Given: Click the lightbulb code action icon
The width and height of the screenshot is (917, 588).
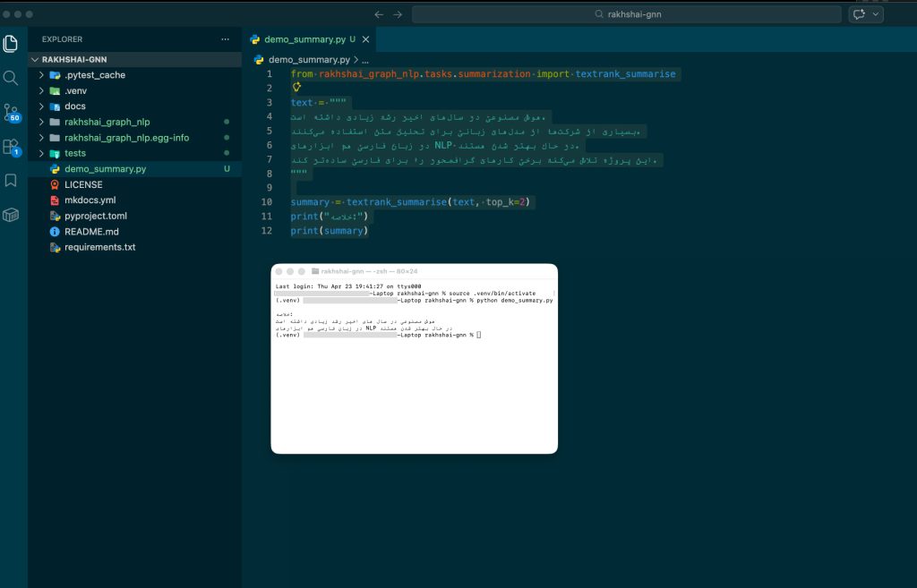Looking at the screenshot, I should tap(296, 88).
